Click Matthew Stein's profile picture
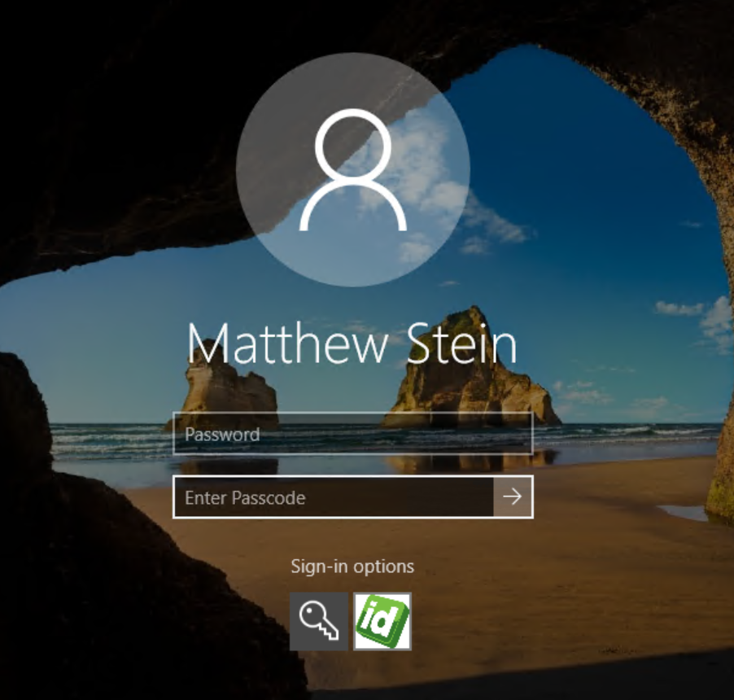 point(353,171)
